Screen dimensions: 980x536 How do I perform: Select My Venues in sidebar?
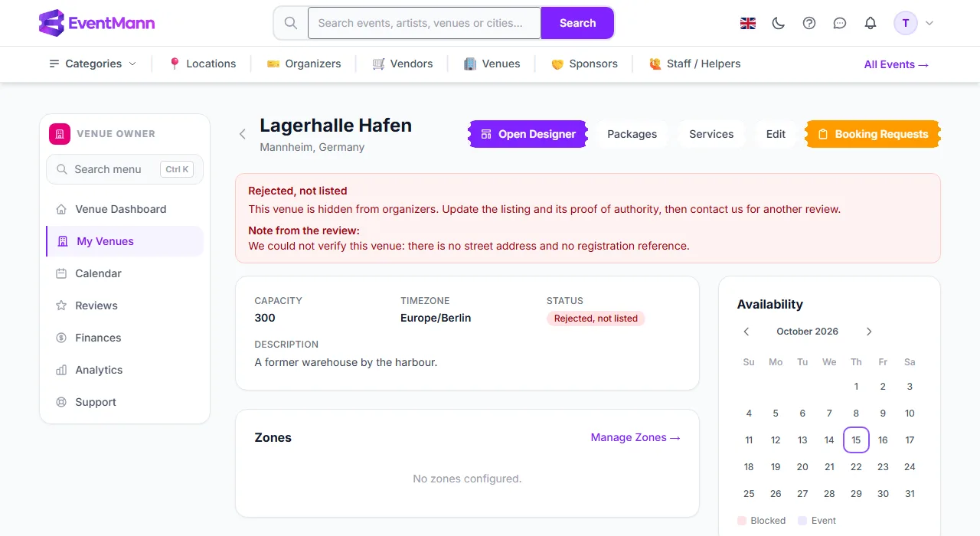pos(125,241)
